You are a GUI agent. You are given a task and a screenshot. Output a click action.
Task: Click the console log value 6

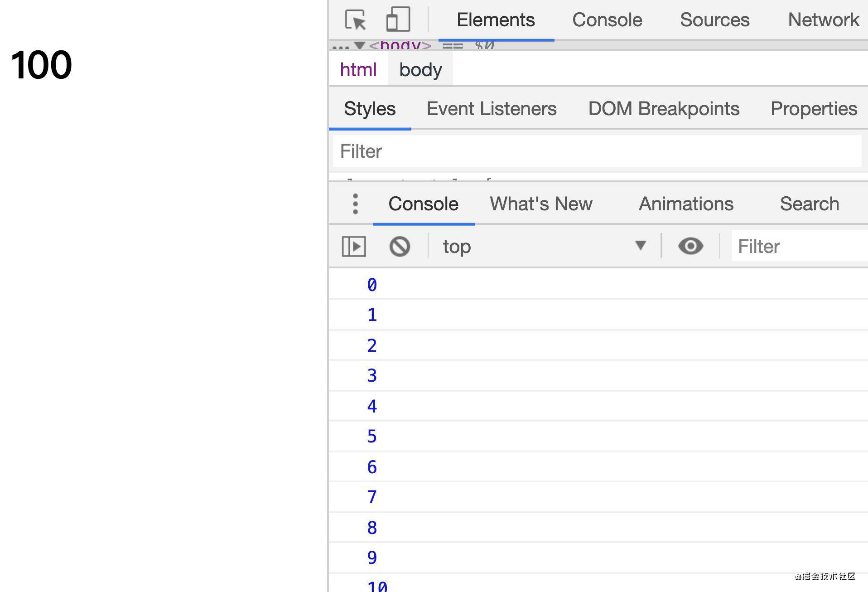coord(372,467)
